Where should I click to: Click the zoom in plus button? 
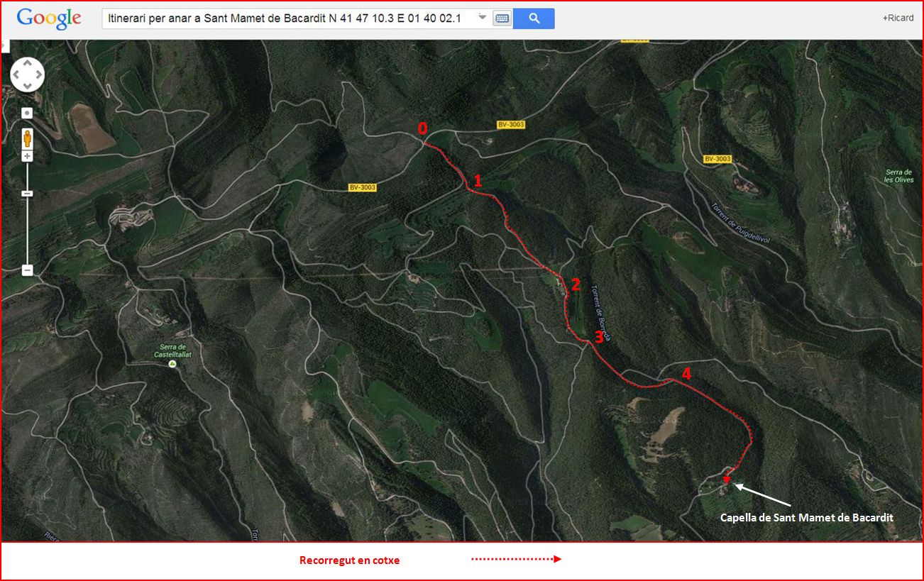(x=27, y=156)
